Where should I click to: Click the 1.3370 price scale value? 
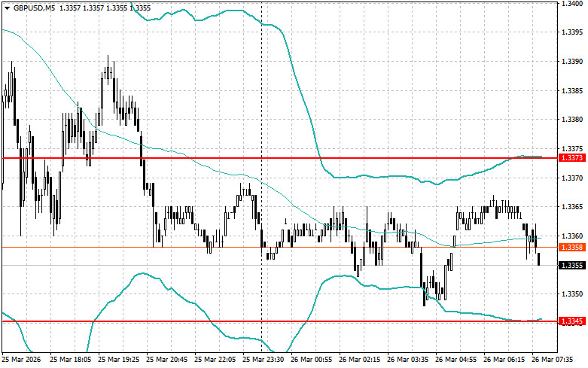pyautogui.click(x=572, y=178)
